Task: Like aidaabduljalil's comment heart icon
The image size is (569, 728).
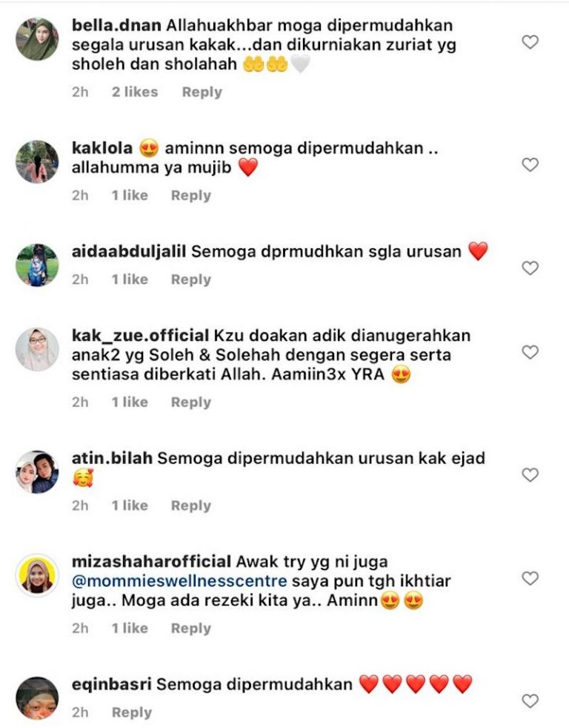Action: tap(530, 268)
